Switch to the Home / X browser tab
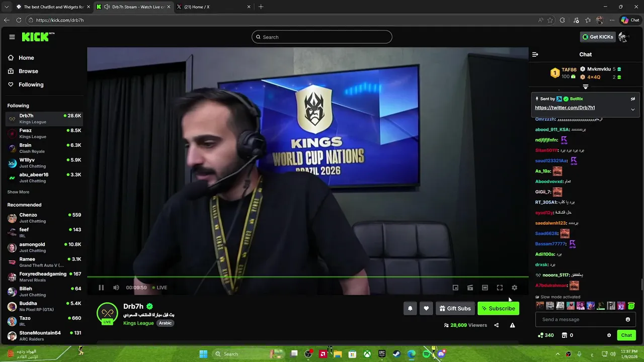 click(x=214, y=7)
